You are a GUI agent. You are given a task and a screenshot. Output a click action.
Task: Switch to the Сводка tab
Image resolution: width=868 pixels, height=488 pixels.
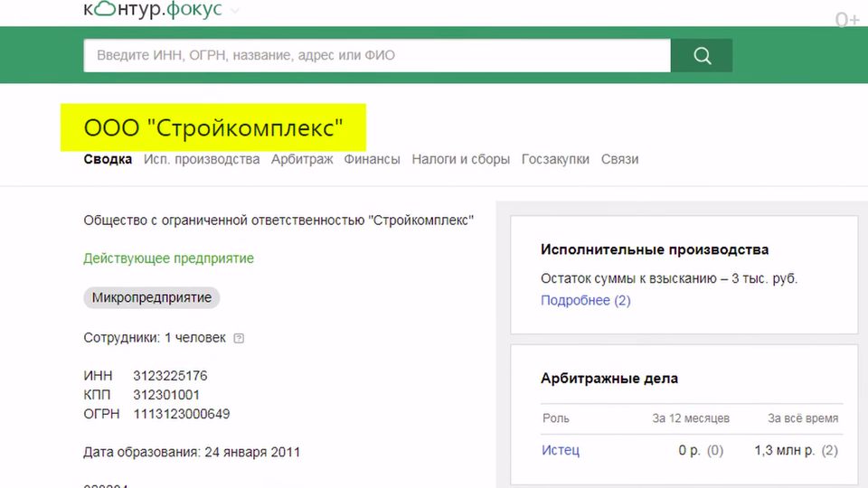[108, 159]
